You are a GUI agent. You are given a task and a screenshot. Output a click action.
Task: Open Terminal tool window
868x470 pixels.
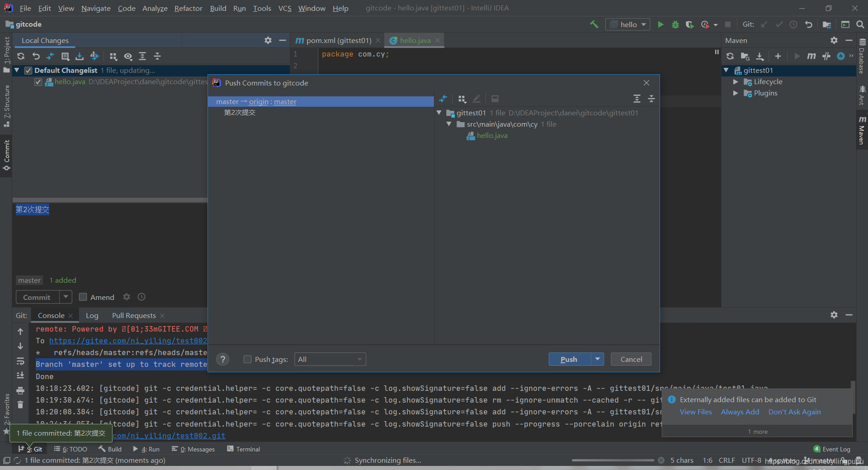243,449
